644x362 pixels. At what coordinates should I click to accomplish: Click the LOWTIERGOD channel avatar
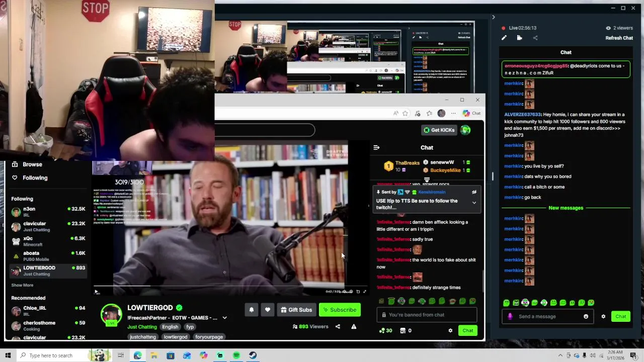(x=111, y=314)
